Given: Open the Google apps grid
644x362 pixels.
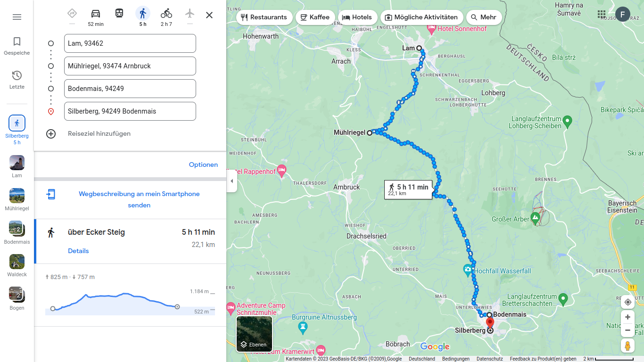Looking at the screenshot, I should 602,14.
